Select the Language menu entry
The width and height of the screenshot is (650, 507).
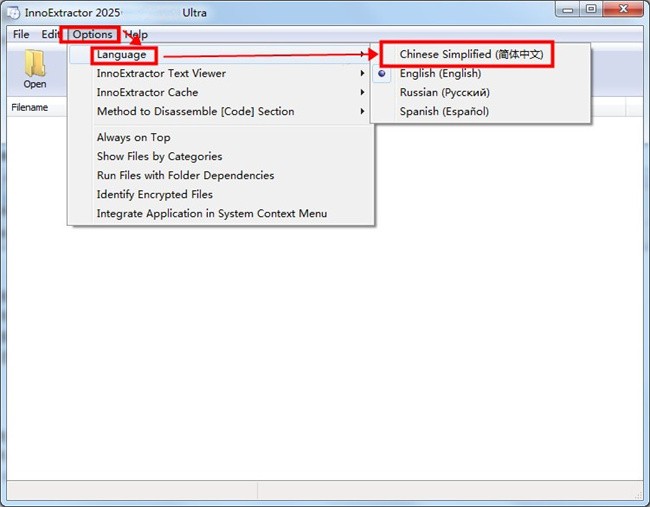pyautogui.click(x=220, y=54)
